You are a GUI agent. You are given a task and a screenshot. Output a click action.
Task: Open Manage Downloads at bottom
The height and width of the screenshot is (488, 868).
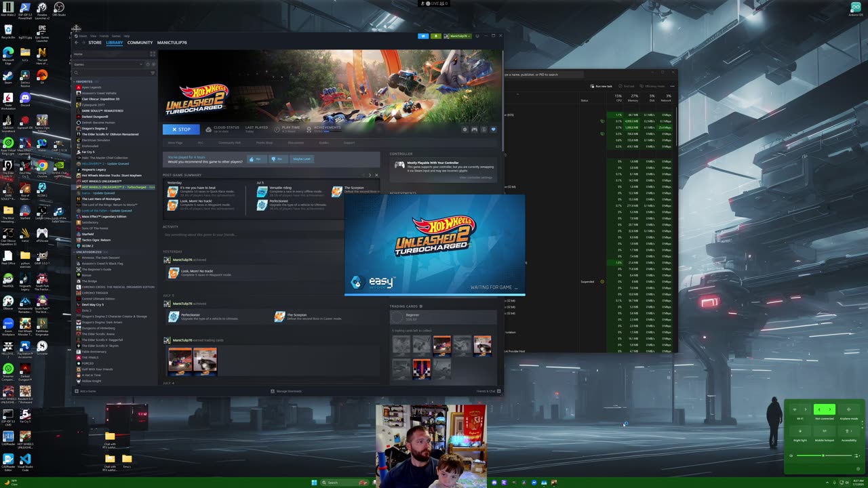pos(287,391)
